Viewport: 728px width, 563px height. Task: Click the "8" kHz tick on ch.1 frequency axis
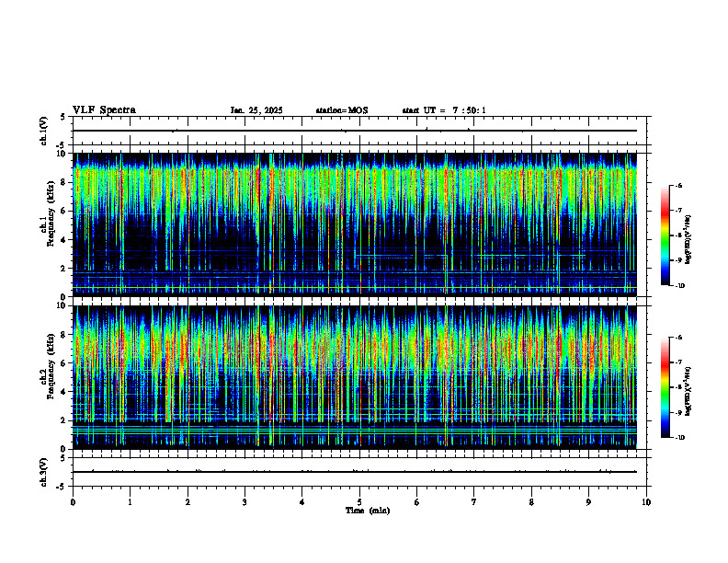click(x=65, y=182)
